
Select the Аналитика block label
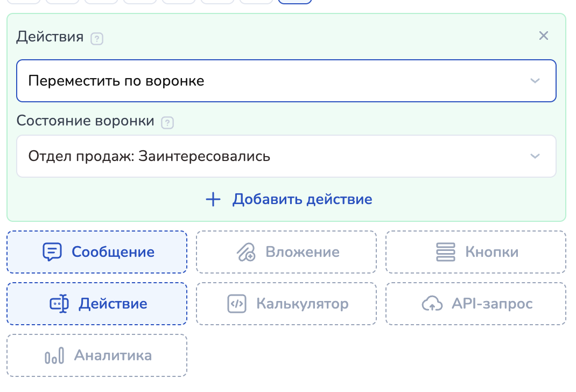[113, 355]
